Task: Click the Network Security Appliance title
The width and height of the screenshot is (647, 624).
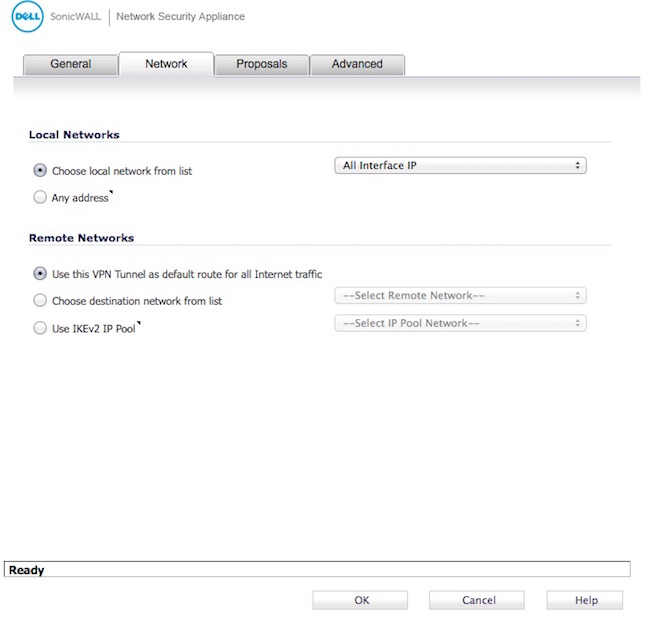Action: coord(180,17)
